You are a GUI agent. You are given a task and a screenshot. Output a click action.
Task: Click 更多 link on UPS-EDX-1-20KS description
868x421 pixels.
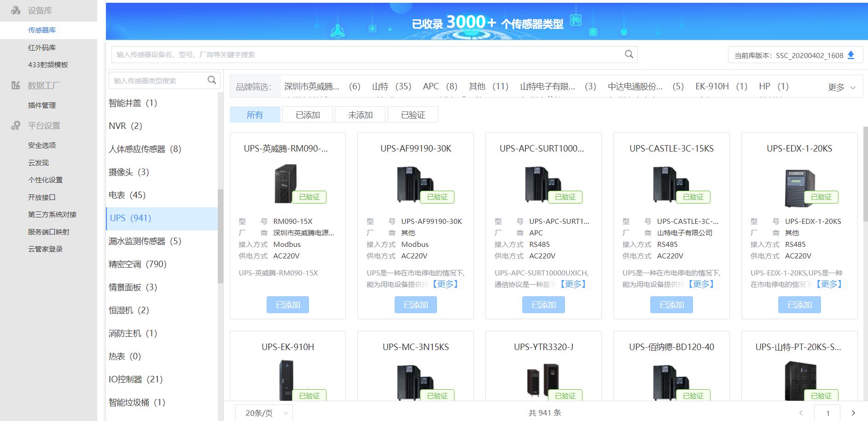(829, 284)
